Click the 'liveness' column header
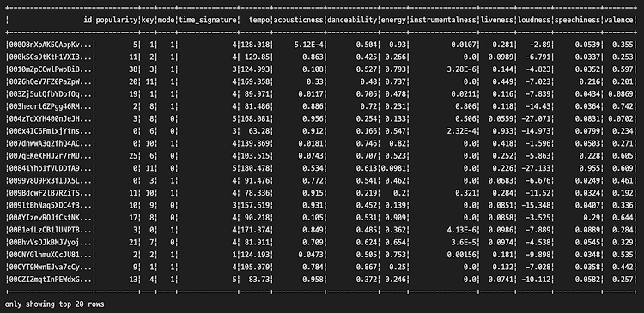This screenshot has width=644, height=313. (x=497, y=20)
